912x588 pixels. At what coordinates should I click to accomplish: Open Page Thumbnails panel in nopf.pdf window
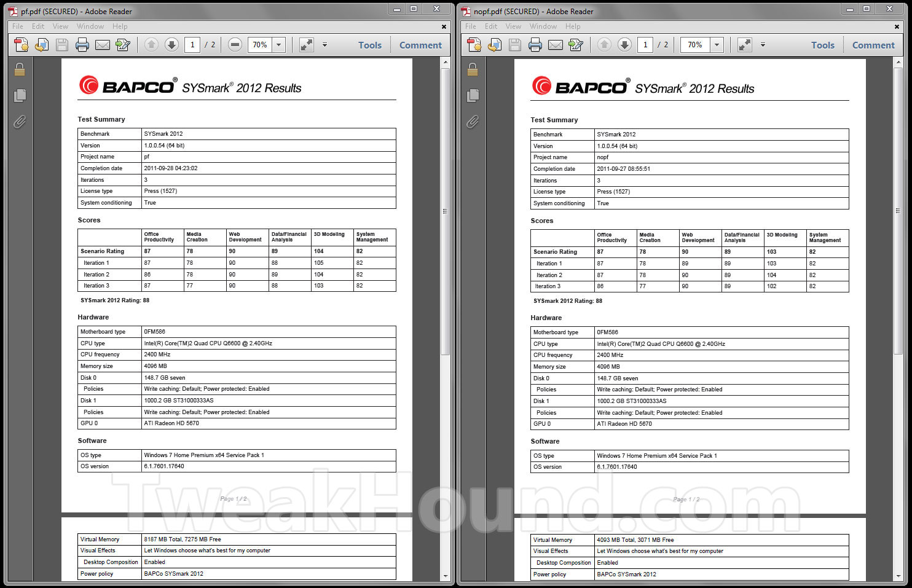pos(473,95)
